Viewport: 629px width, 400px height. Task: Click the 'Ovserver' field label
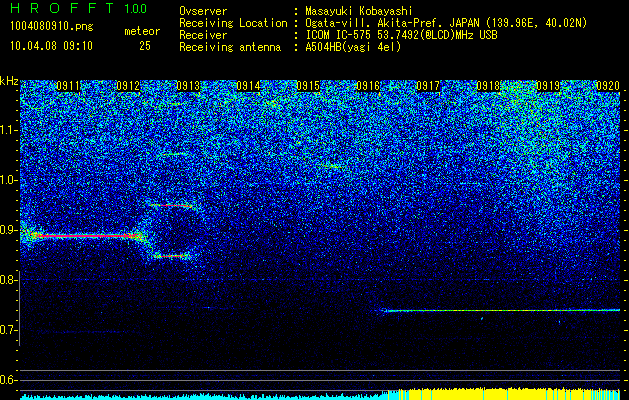(203, 11)
